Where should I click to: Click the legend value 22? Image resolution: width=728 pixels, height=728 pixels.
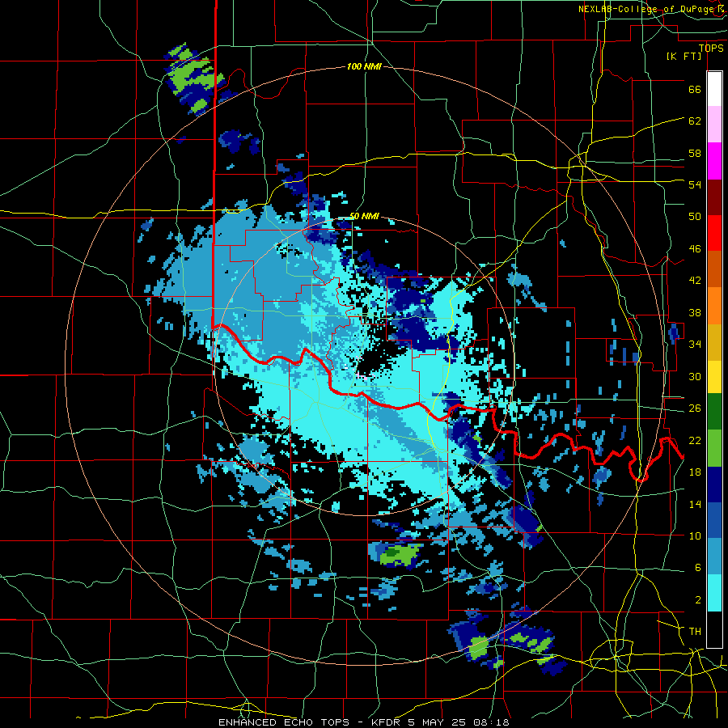pos(695,440)
